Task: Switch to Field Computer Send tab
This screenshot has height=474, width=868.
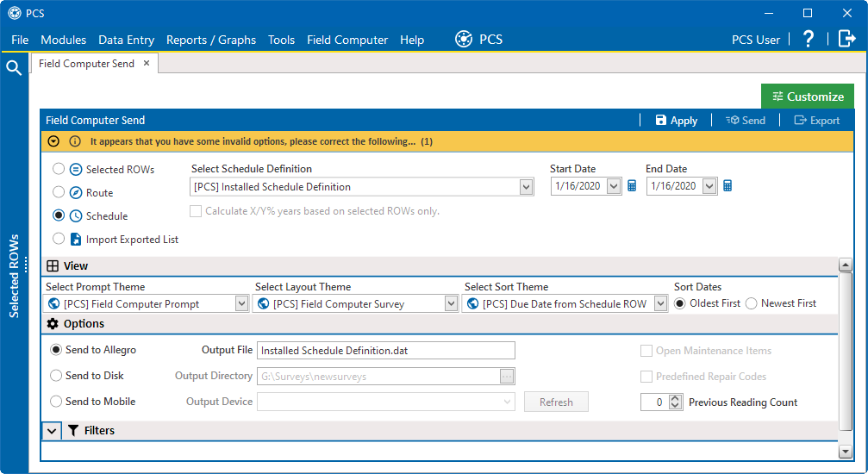Action: [86, 64]
